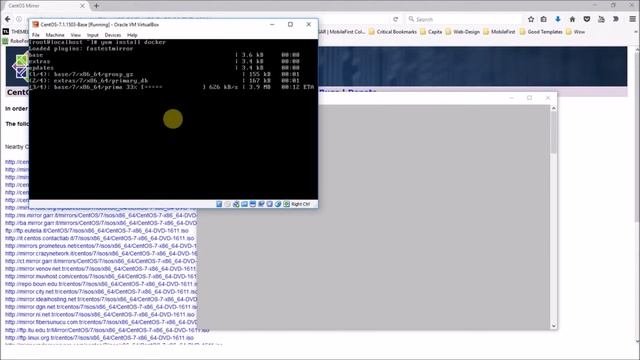Show bookmarks list icon next to star

544,19
